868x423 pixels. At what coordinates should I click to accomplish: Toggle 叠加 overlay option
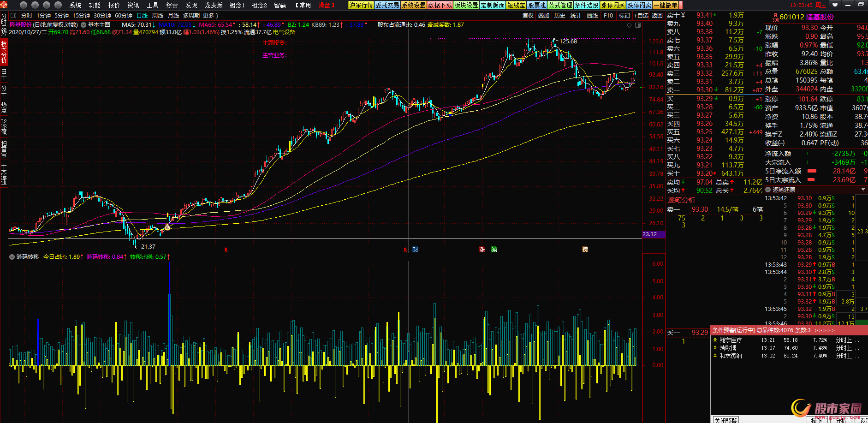click(544, 16)
